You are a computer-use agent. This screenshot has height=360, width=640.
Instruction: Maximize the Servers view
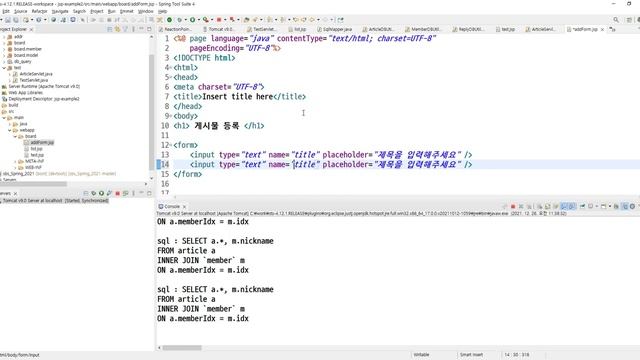pos(149,193)
